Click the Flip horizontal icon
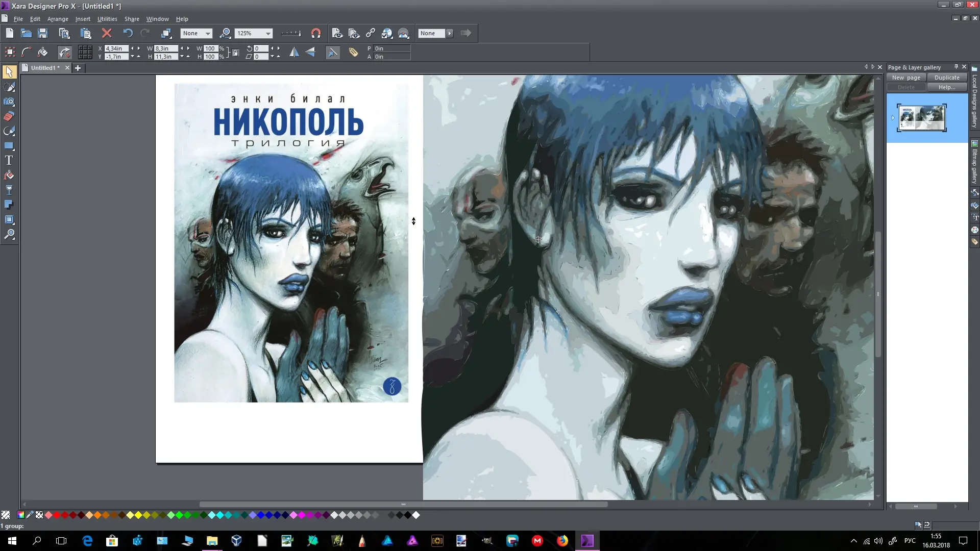980x551 pixels. [x=294, y=52]
